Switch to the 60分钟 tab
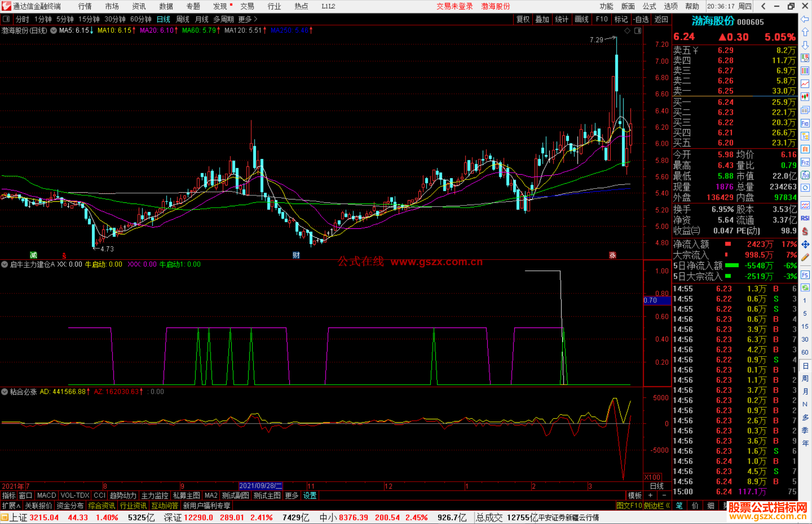This screenshot has height=524, width=812. click(141, 19)
